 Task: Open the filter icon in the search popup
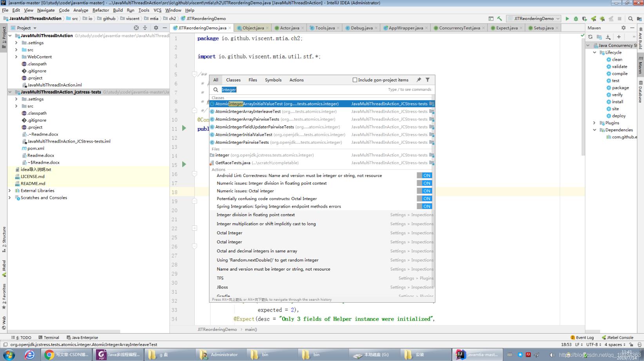click(428, 80)
